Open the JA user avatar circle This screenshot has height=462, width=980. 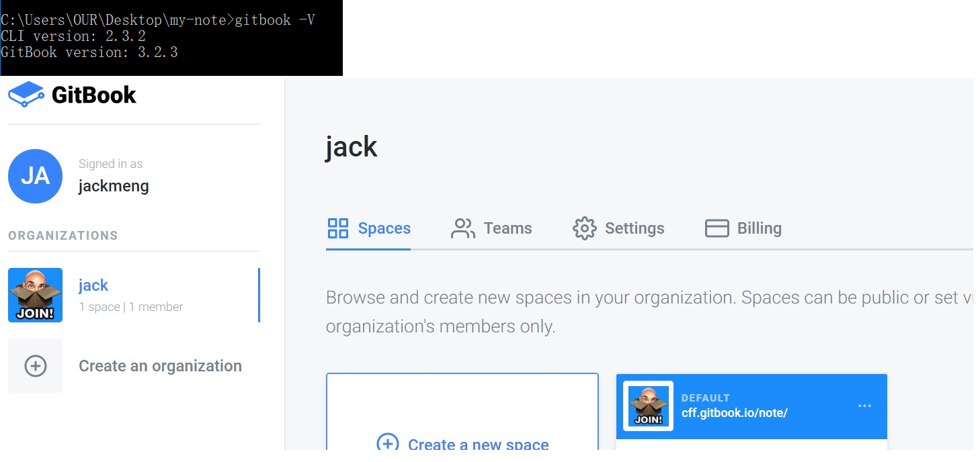point(35,176)
